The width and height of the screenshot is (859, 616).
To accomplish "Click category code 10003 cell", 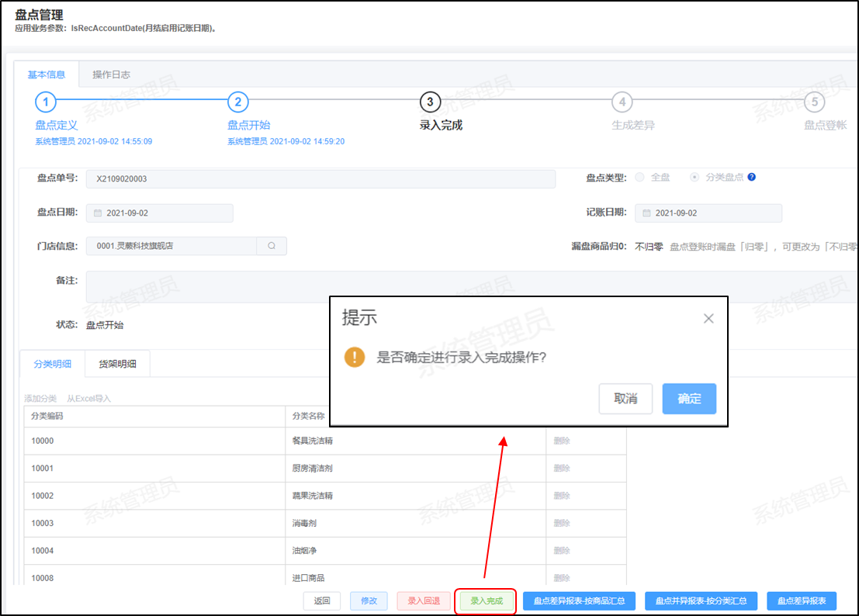I will [x=154, y=523].
